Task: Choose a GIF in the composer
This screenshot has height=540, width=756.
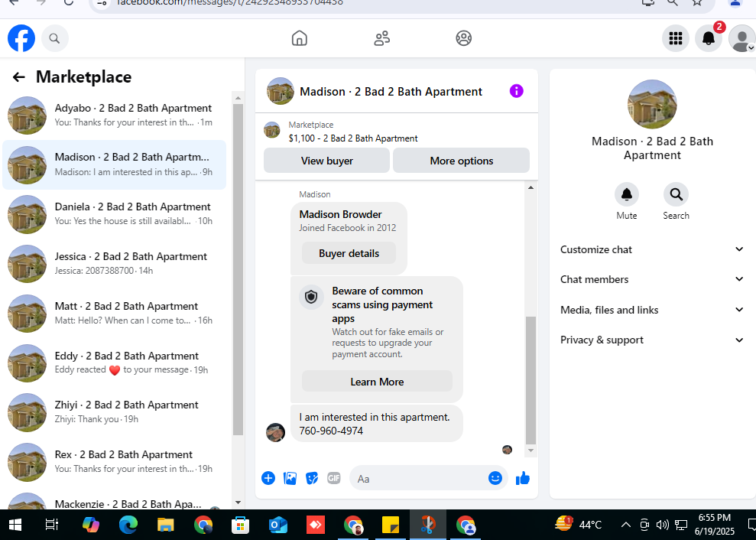Action: pyautogui.click(x=333, y=478)
